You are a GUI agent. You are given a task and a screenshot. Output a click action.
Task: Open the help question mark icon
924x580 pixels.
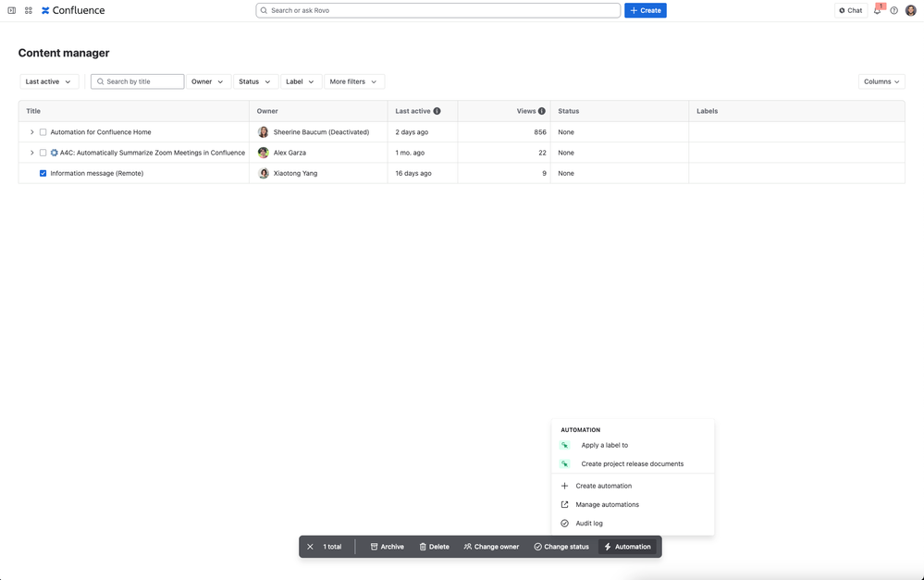[x=894, y=10]
